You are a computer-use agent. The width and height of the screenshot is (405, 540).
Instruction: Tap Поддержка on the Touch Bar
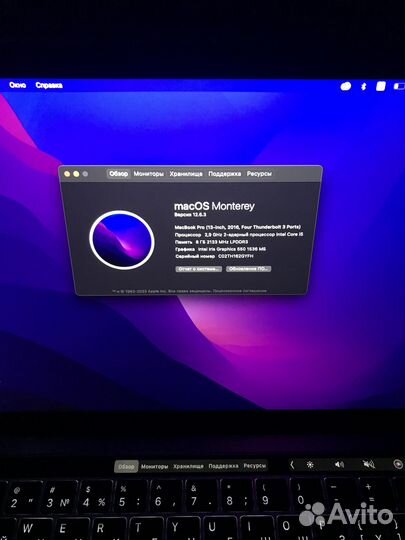click(x=223, y=466)
